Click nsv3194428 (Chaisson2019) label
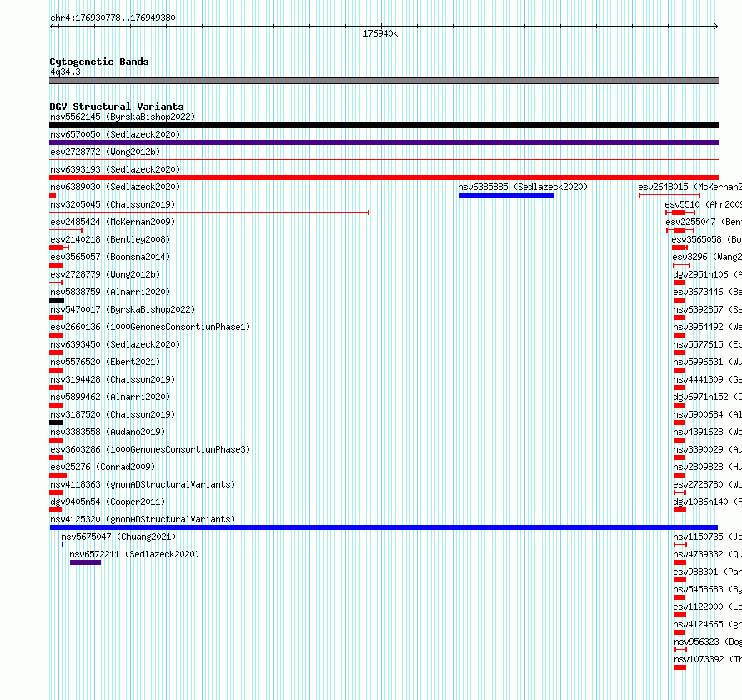Viewport: 742px width, 700px height. [113, 379]
